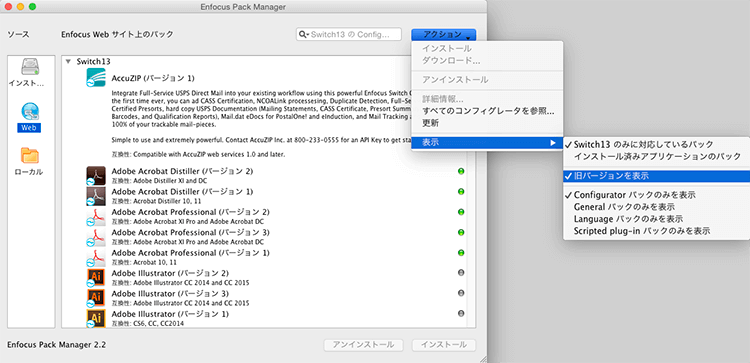Click Adobe Acrobat Professional version 2 icon

pos(96,217)
